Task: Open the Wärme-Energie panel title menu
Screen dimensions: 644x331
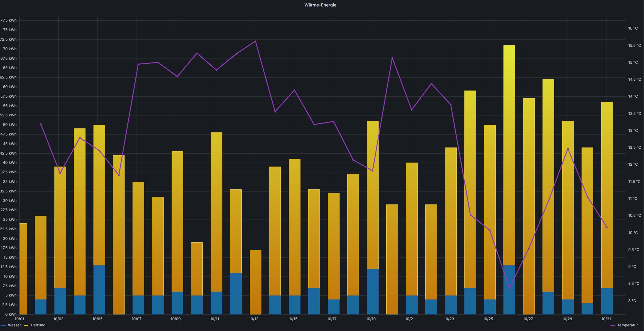Action: [320, 5]
